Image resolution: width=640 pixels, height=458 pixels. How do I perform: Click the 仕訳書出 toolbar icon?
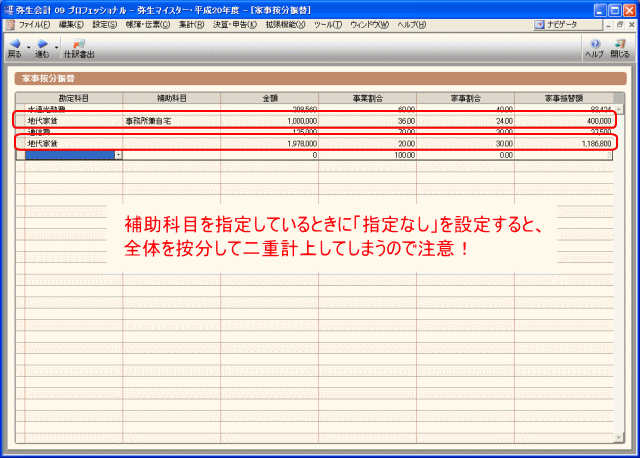point(79,44)
